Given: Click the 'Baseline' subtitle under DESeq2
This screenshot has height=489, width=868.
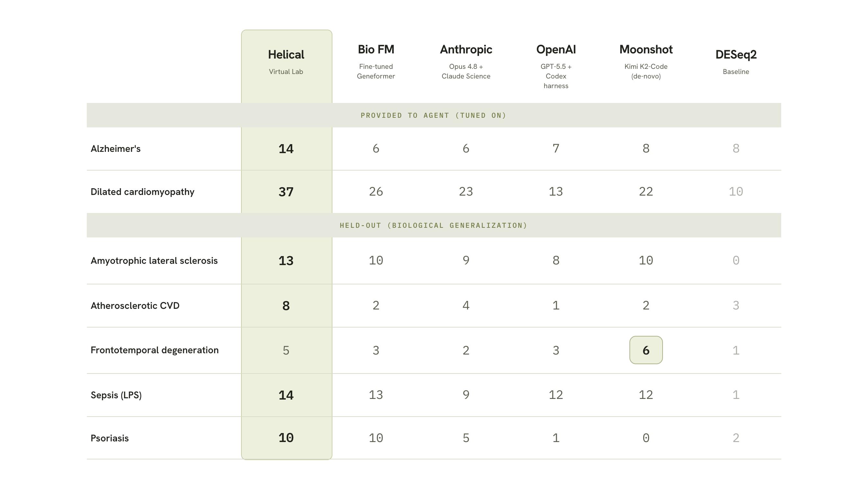Looking at the screenshot, I should click(x=736, y=72).
